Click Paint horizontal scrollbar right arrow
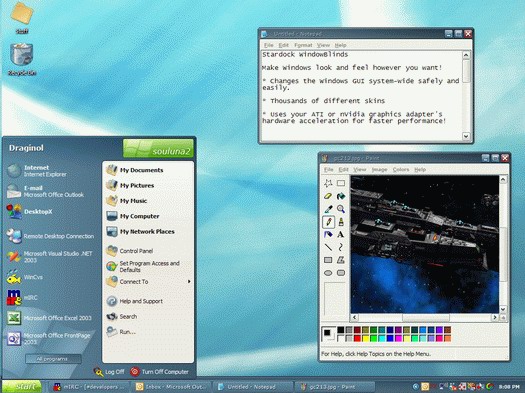The height and width of the screenshot is (393, 525). [495, 317]
